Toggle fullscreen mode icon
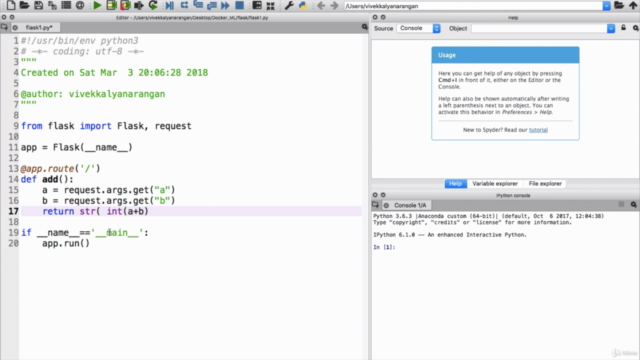The image size is (640, 360). tap(270, 5)
